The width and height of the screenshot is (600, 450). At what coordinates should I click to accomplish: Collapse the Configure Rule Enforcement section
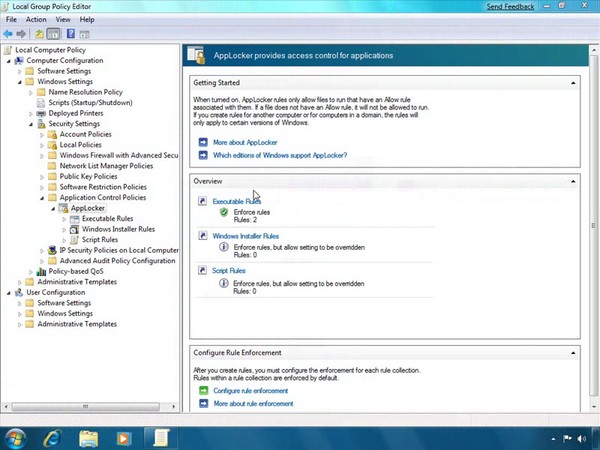coord(573,352)
